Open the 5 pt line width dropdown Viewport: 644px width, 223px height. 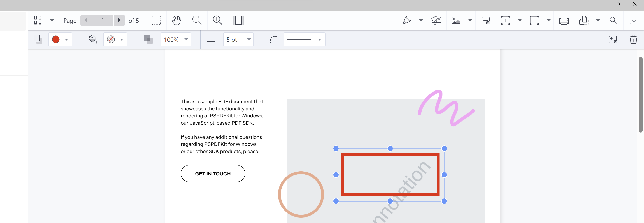[x=248, y=39]
